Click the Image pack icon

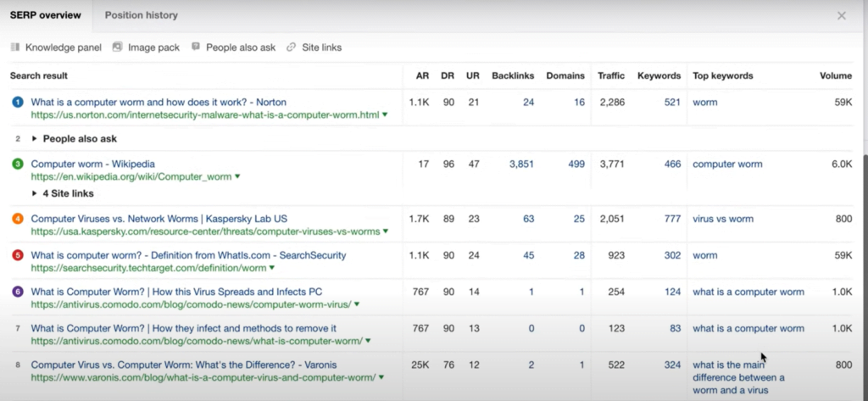pos(118,47)
